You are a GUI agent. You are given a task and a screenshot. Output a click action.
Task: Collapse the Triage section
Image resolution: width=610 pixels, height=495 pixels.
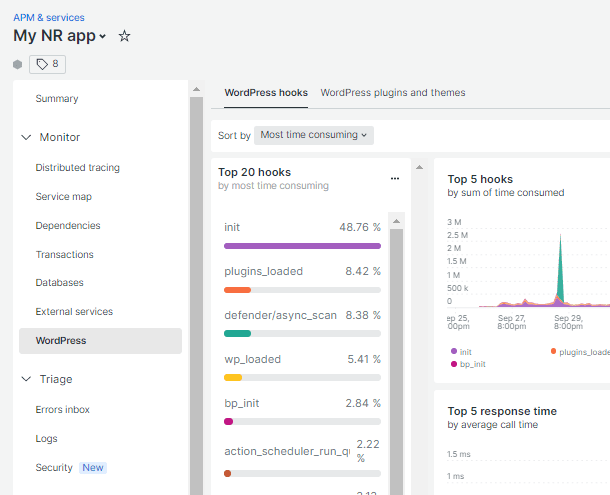[x=26, y=379]
